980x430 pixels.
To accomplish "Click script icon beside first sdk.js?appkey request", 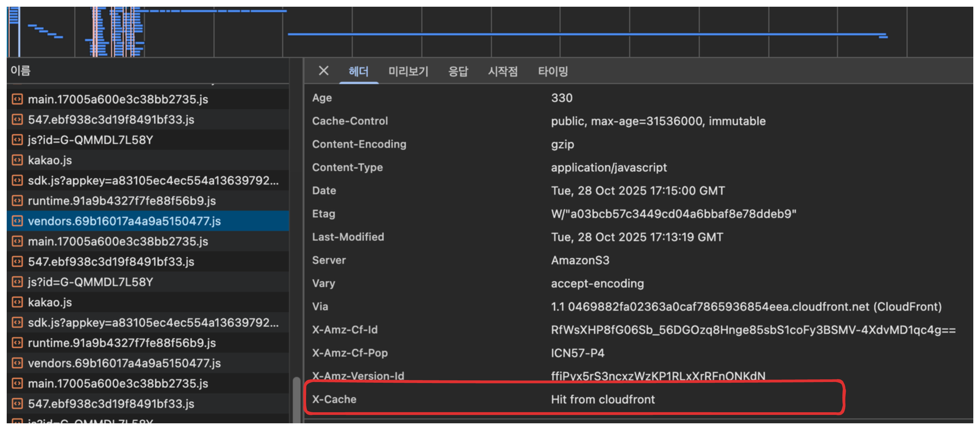I will 17,180.
